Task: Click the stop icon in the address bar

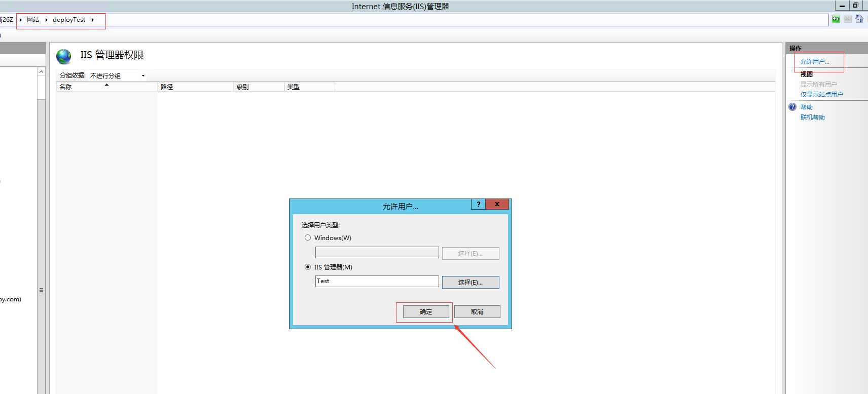Action: [847, 19]
